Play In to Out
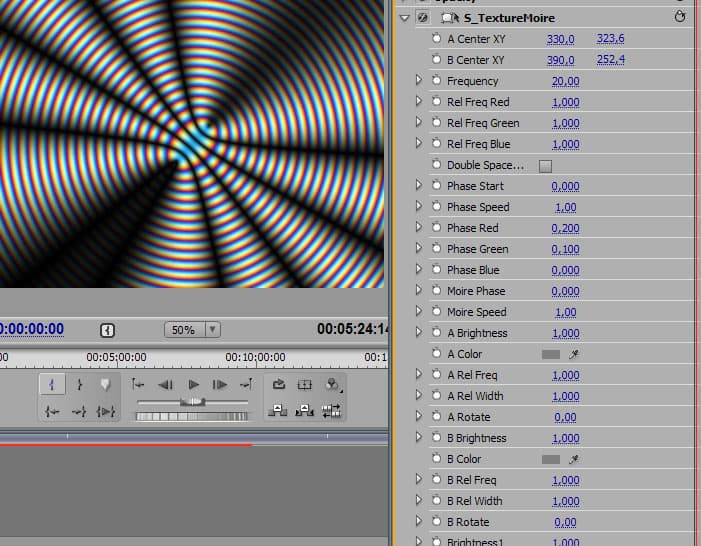The width and height of the screenshot is (701, 546). coord(106,411)
